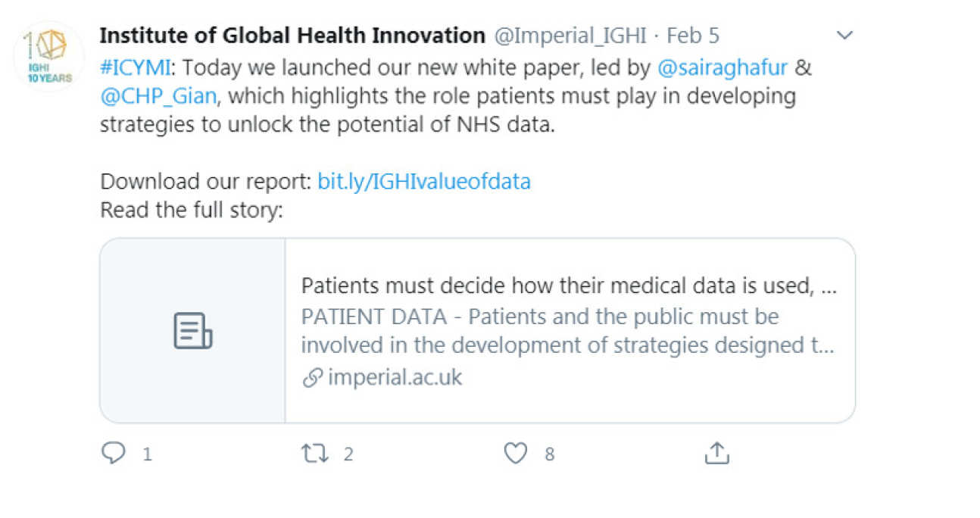Open the Institute of Global Health Innovation profile name
980x518 pixels.
click(292, 36)
